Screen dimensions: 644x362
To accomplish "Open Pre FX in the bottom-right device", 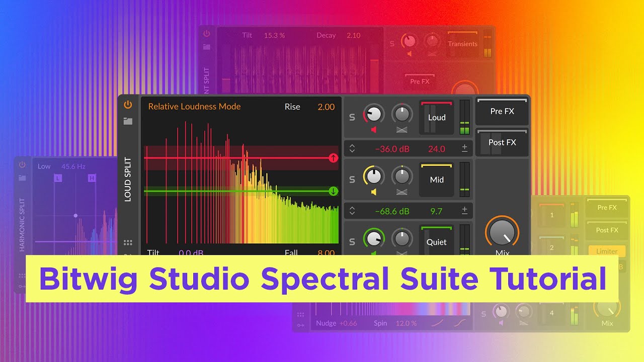I will (x=607, y=208).
